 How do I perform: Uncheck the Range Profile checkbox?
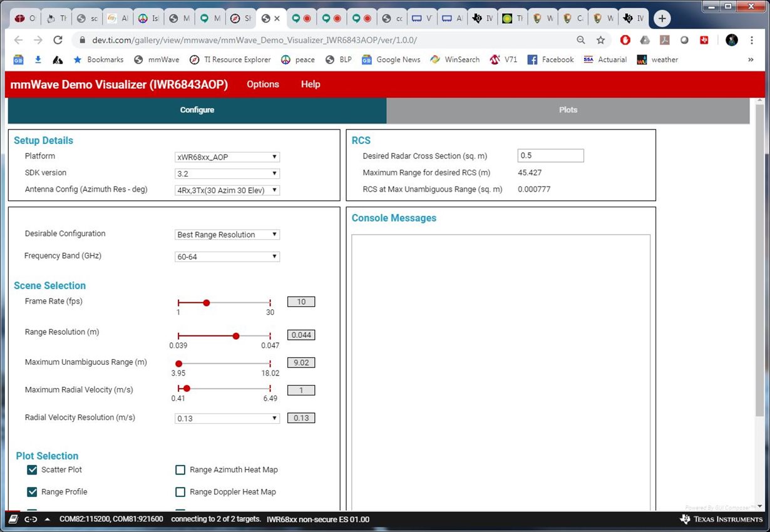32,491
